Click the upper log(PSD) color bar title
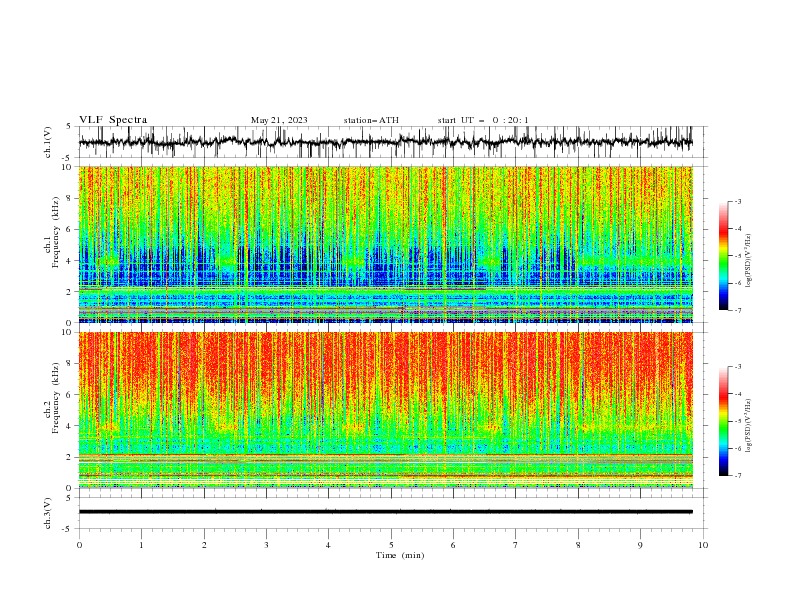This screenshot has width=792, height=612. 749,261
